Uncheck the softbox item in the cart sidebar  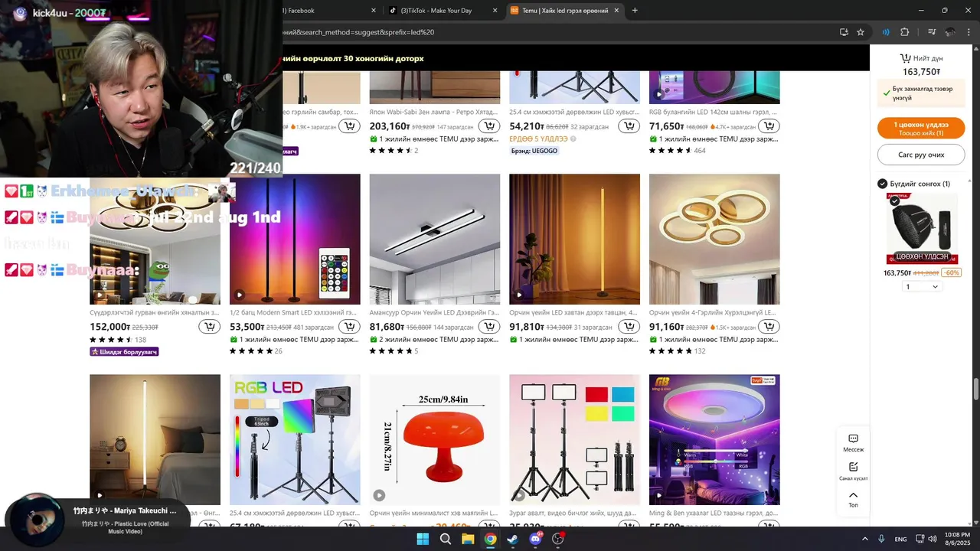pyautogui.click(x=894, y=201)
